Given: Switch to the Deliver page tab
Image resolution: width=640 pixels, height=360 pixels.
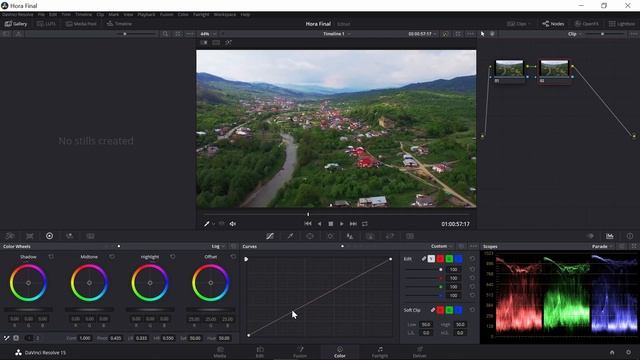Looking at the screenshot, I should (x=420, y=352).
